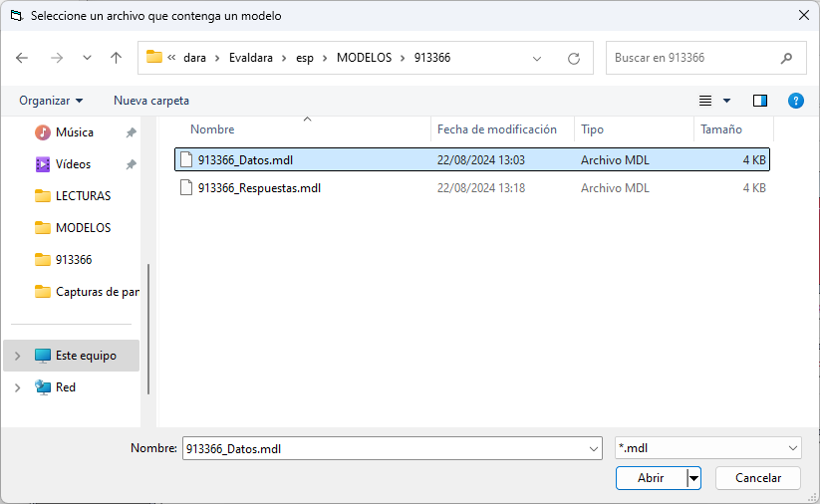This screenshot has height=504, width=820.
Task: Click the navigation pane scrollbar
Action: click(148, 329)
